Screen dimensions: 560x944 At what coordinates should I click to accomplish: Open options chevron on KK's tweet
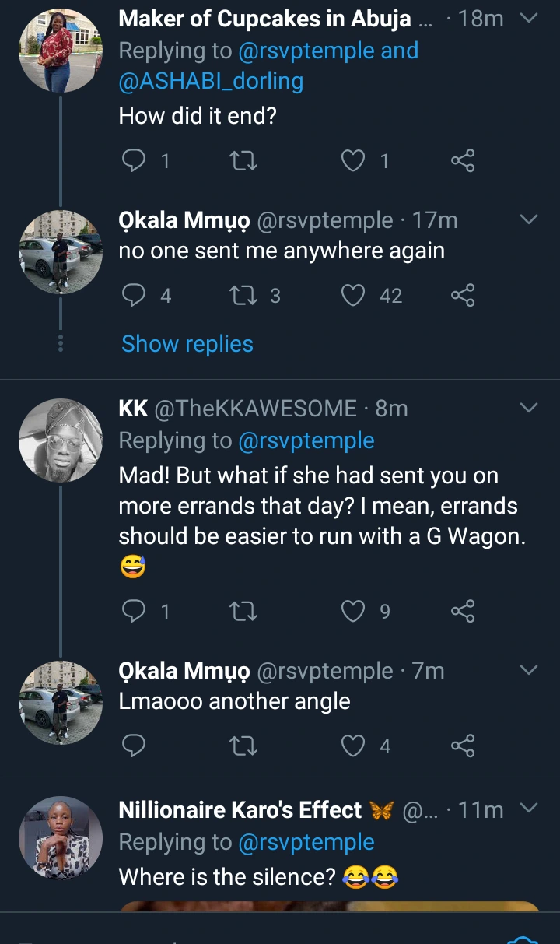pyautogui.click(x=528, y=408)
